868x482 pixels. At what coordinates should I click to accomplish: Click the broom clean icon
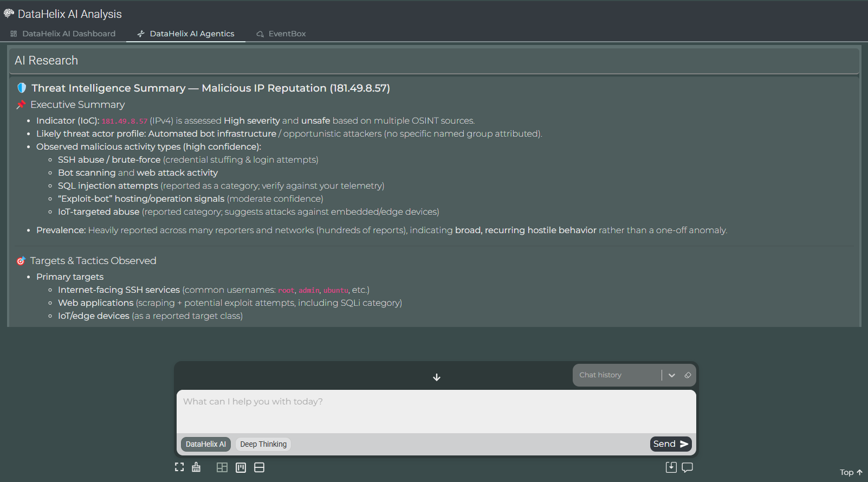(x=196, y=467)
